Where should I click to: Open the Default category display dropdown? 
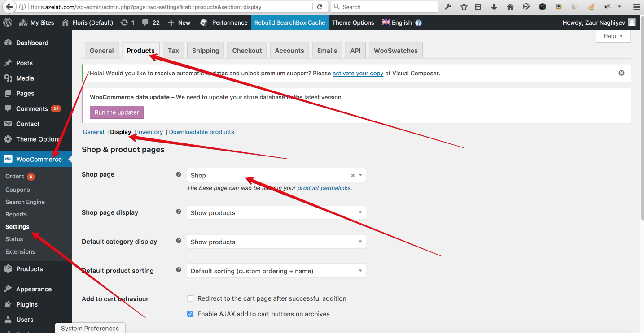point(276,242)
